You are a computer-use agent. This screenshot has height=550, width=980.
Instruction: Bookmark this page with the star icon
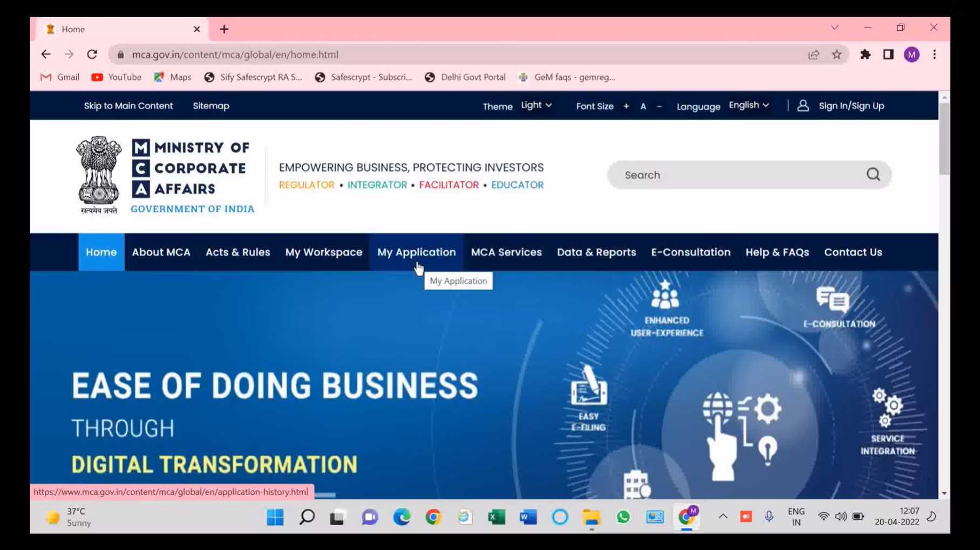tap(836, 54)
